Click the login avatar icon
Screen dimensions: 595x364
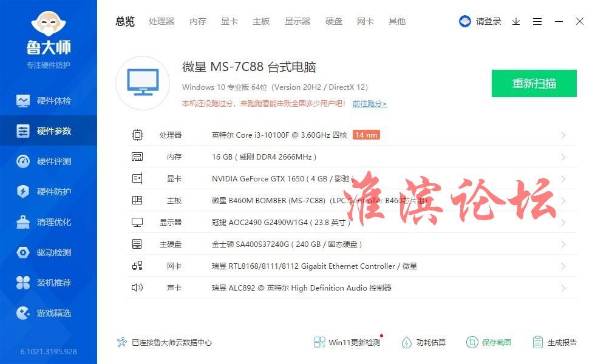tap(465, 22)
